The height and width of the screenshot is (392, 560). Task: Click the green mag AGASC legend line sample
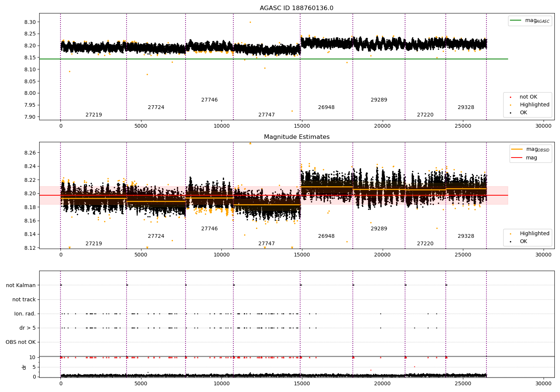click(516, 21)
